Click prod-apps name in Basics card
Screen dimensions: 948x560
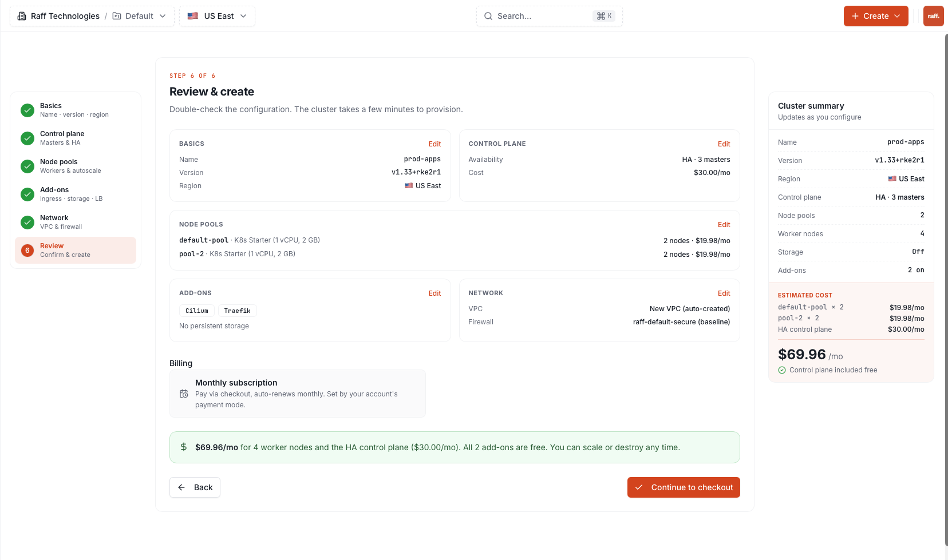coord(422,160)
